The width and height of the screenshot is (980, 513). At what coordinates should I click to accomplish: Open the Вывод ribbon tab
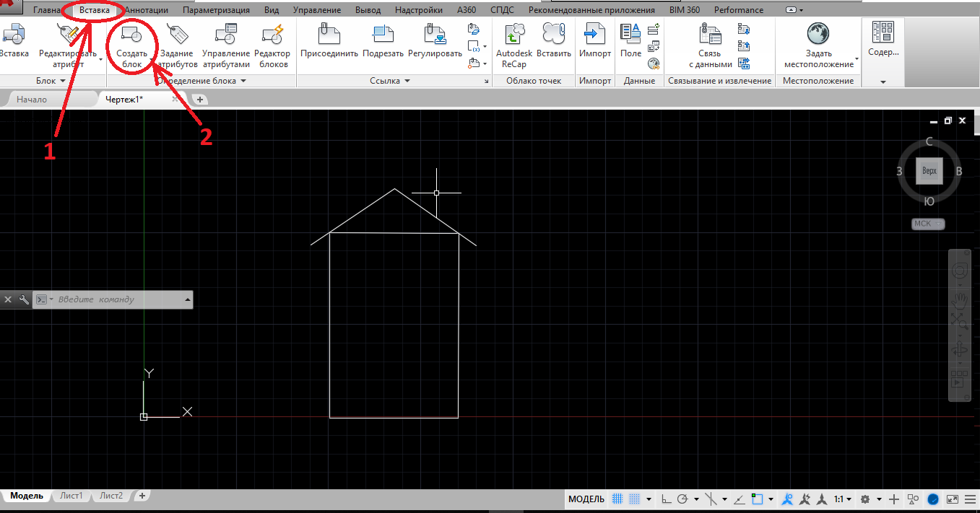pyautogui.click(x=368, y=10)
